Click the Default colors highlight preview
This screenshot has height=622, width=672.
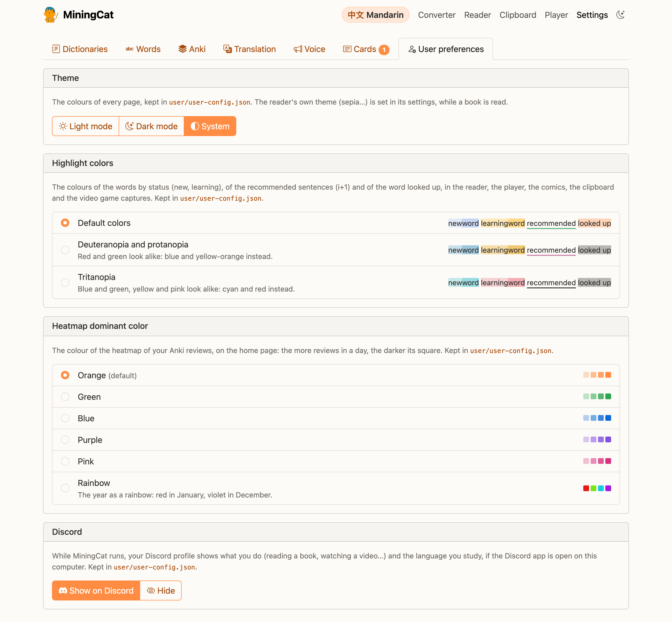point(529,223)
